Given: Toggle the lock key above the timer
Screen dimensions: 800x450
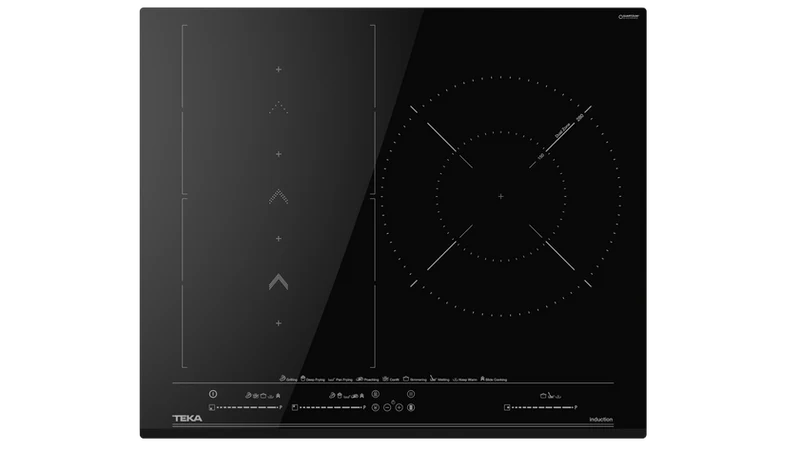Looking at the screenshot, I should pos(376,394).
